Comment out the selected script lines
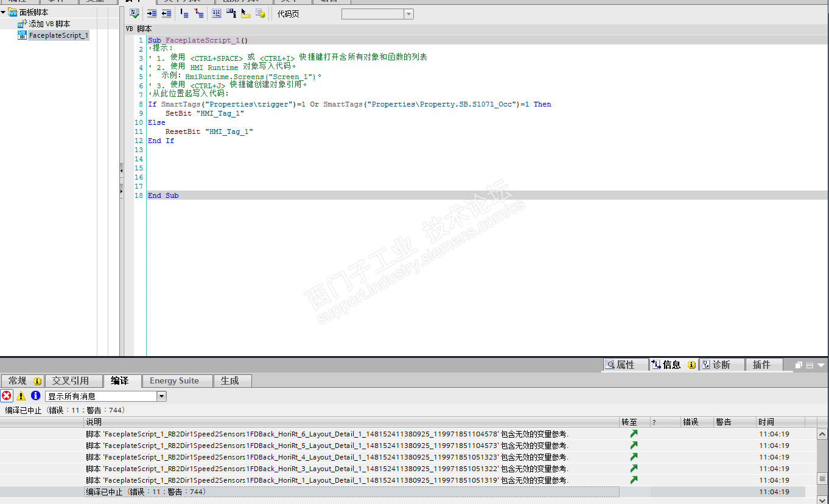 pyautogui.click(x=184, y=13)
